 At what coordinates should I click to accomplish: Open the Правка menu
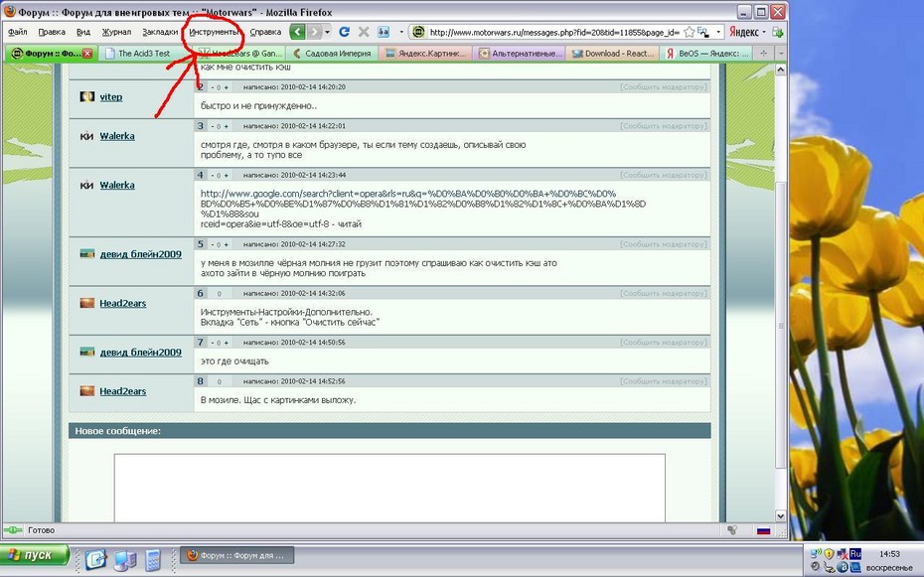point(52,32)
